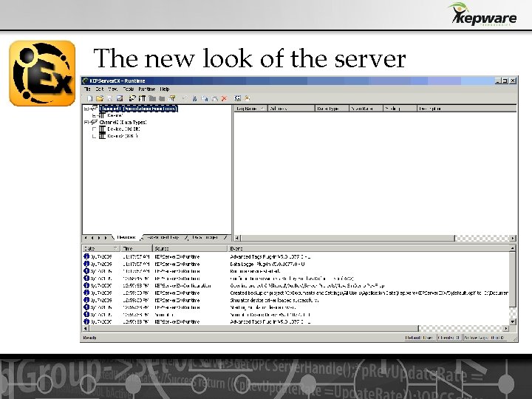This screenshot has height=399, width=532.
Task: Click the Channel2 channel icon in tree
Action: [95, 122]
